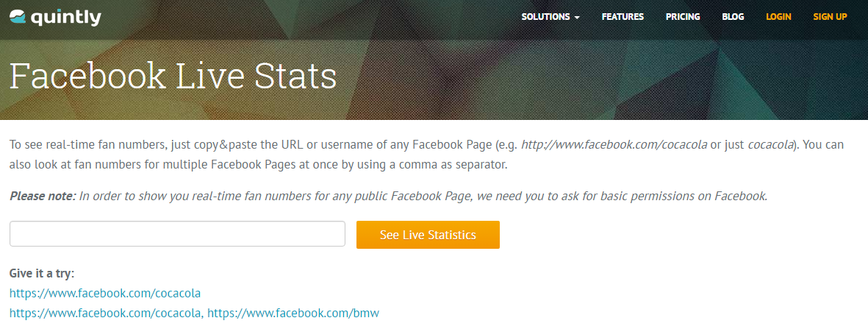Click the Facebook Live Stats heading
This screenshot has height=329, width=868.
(x=173, y=77)
